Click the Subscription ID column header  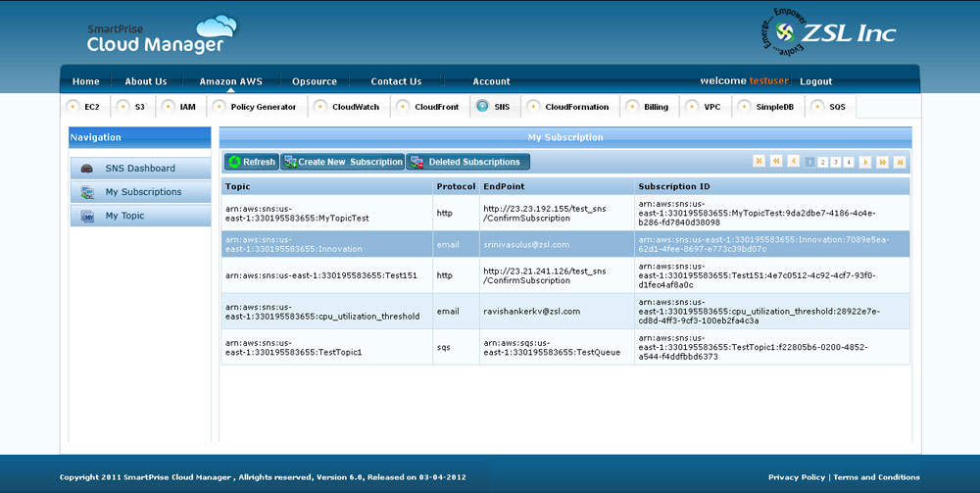pos(772,186)
